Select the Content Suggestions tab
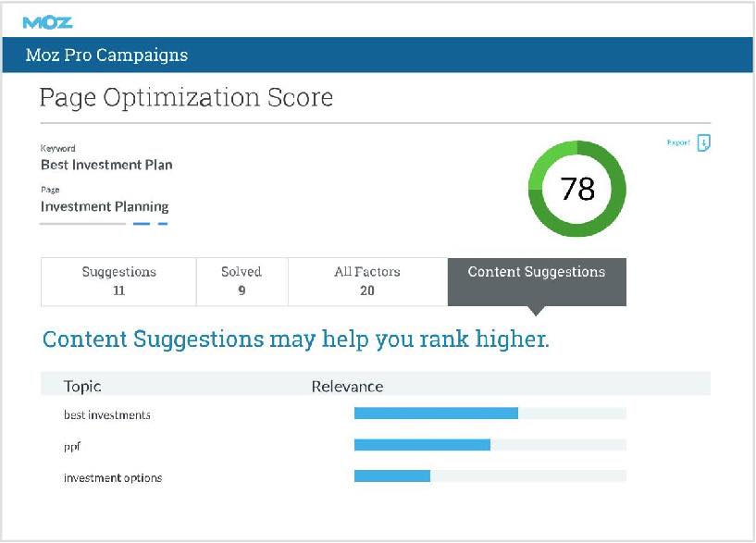The image size is (756, 543). click(538, 272)
